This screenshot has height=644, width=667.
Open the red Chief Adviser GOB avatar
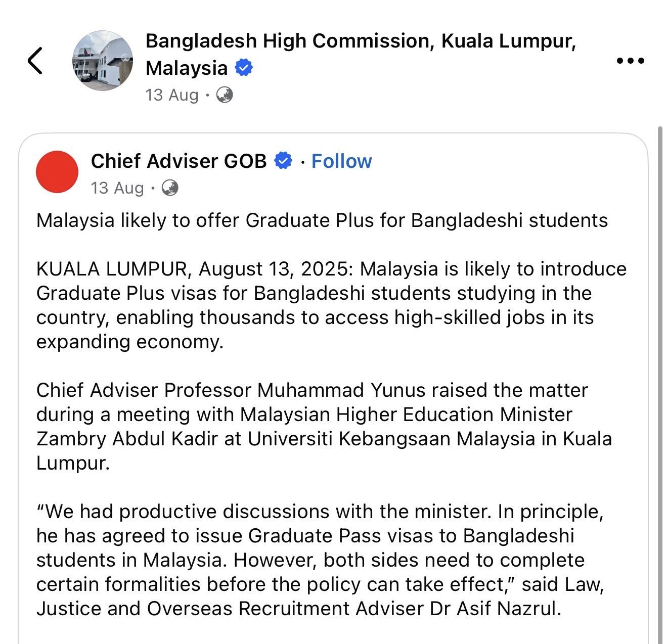57,172
